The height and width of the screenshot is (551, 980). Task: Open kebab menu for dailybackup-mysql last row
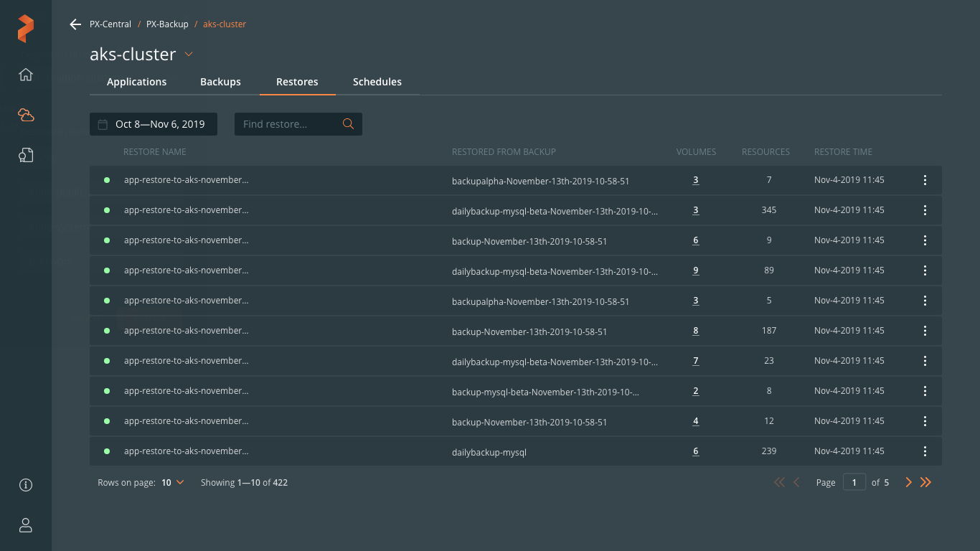coord(925,452)
